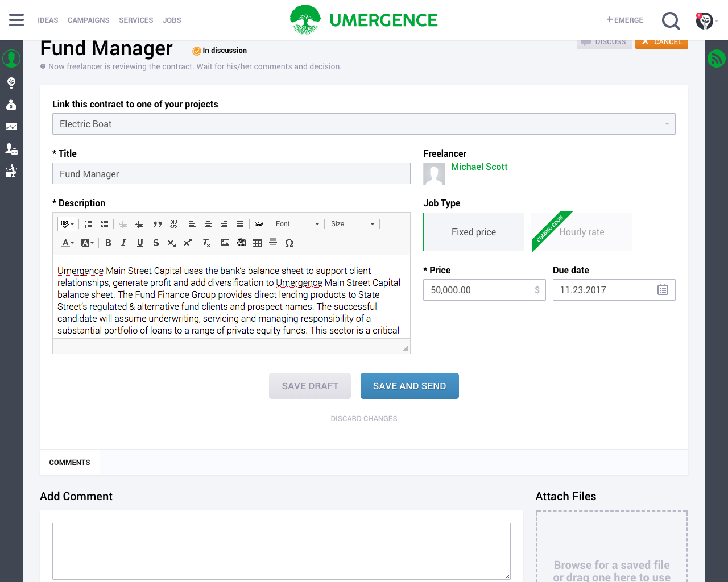Open the Font family dropdown

click(x=296, y=223)
